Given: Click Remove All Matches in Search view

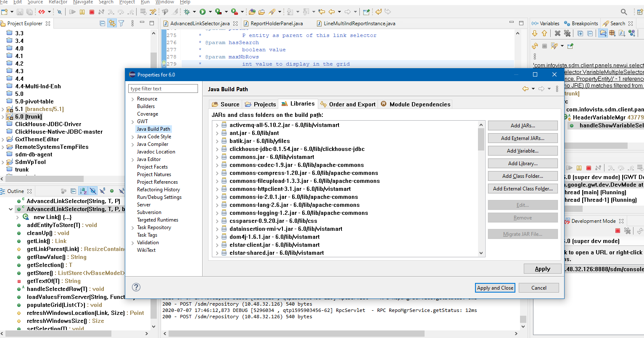Looking at the screenshot, I should tap(567, 33).
